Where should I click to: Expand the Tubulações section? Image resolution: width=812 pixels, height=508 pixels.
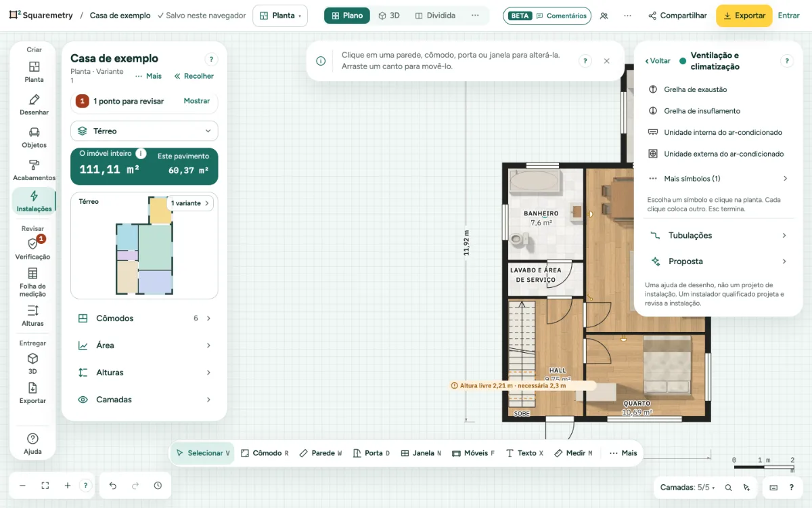[x=719, y=236]
